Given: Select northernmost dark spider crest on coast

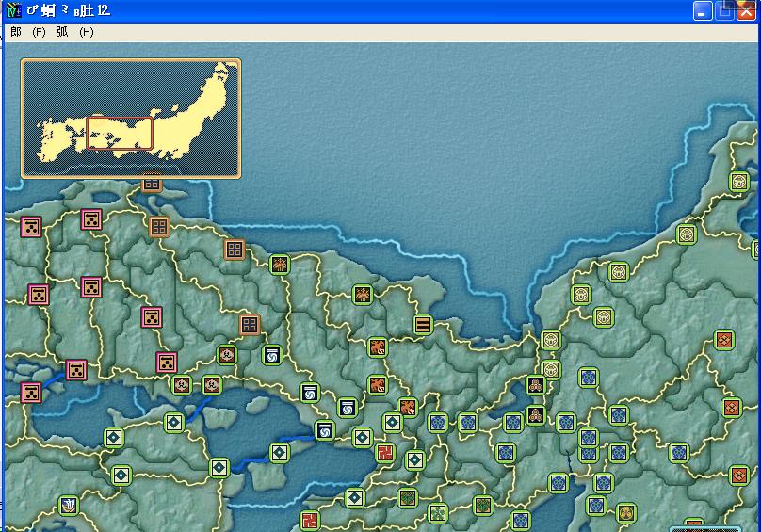Looking at the screenshot, I should [280, 265].
